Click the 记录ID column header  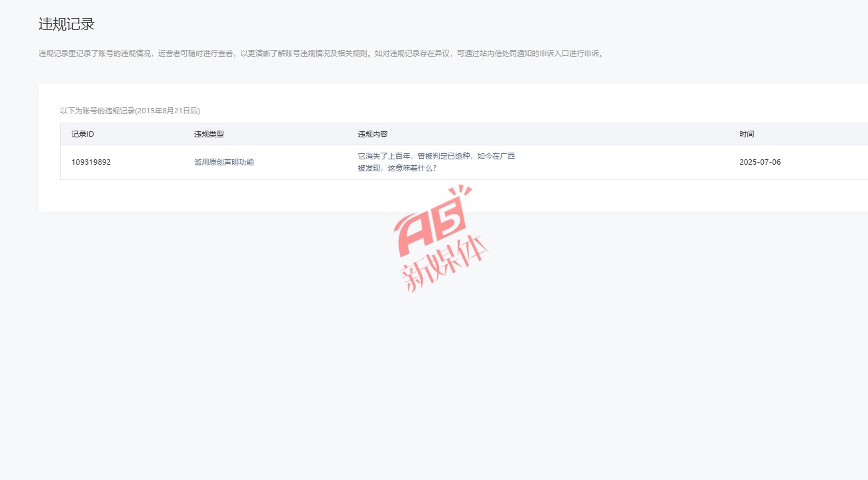83,134
